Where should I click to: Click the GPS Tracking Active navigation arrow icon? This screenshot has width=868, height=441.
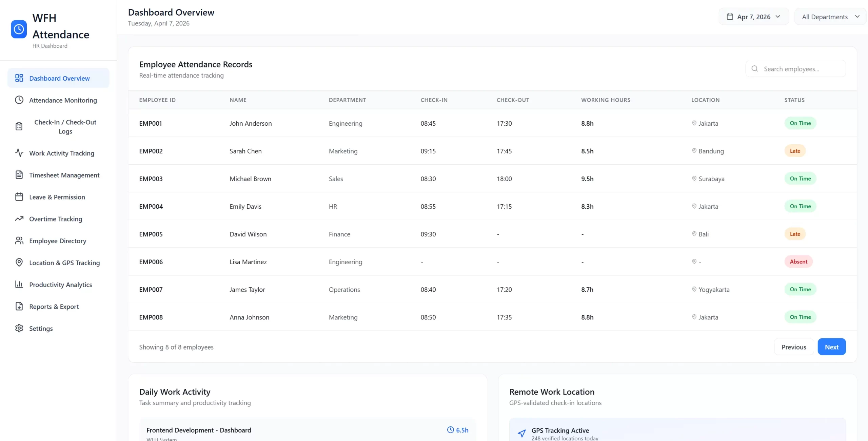(521, 433)
